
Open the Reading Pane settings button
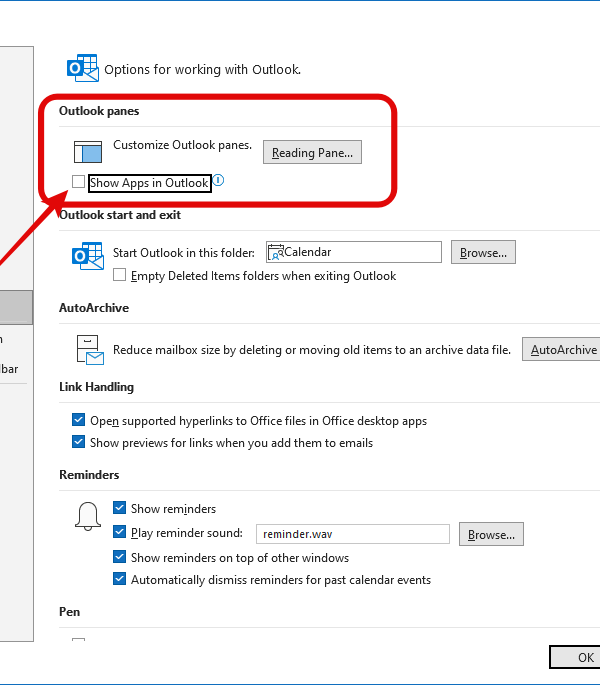312,152
